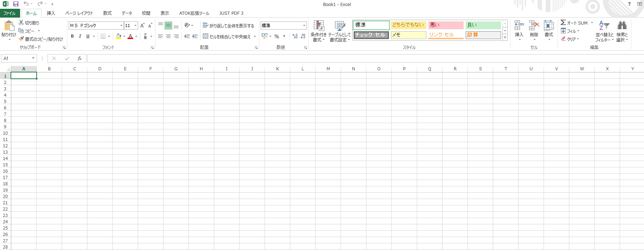Toggle Bold formatting
The image size is (644, 250).
72,36
